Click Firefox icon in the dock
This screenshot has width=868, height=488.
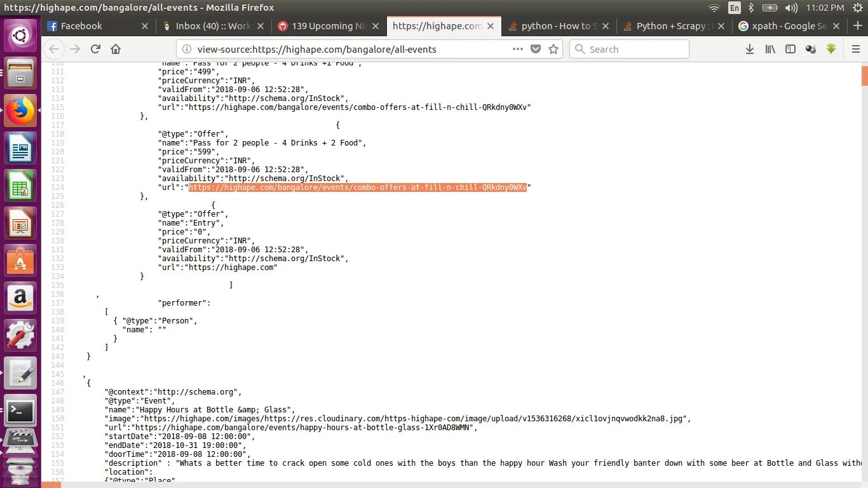pyautogui.click(x=20, y=111)
